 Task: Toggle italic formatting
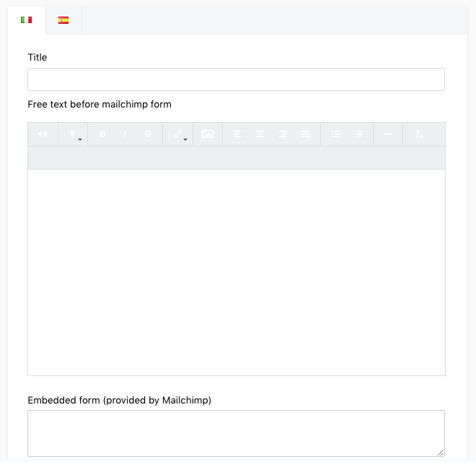coord(125,134)
